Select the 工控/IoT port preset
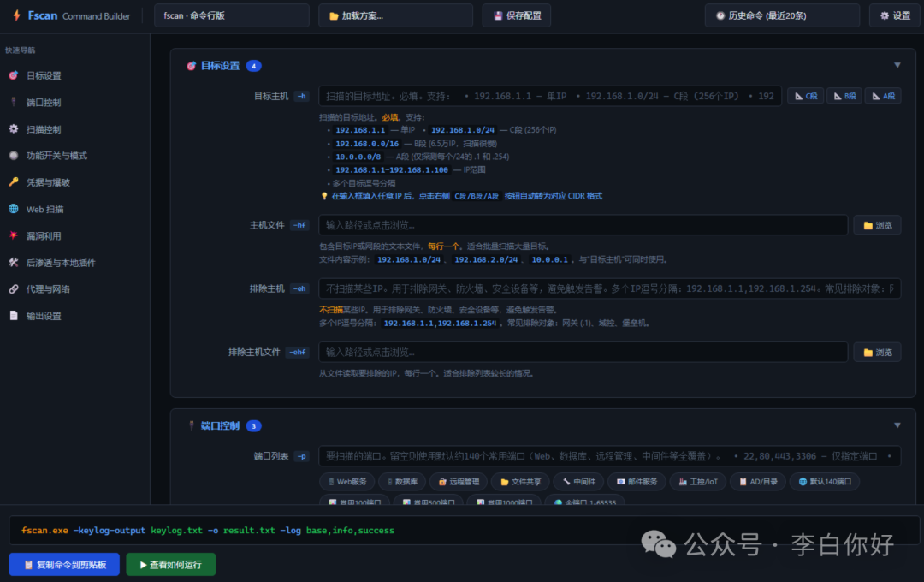Viewport: 924px width, 582px height. 698,482
